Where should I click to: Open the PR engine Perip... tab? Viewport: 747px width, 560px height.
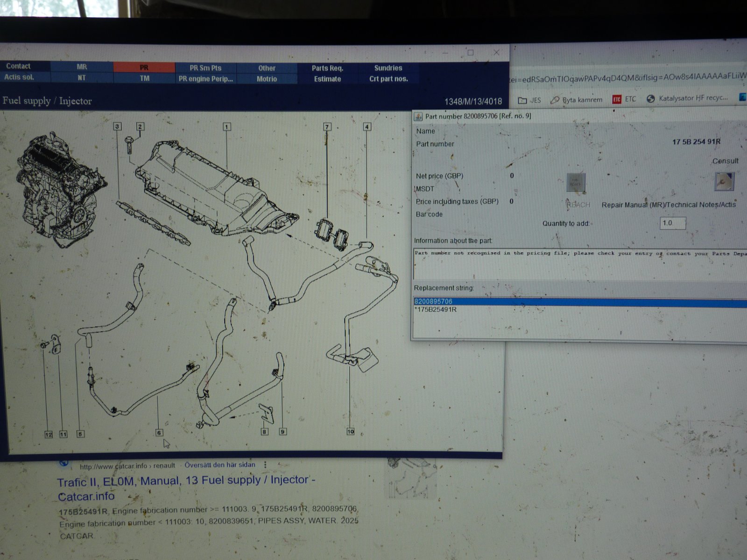click(205, 79)
